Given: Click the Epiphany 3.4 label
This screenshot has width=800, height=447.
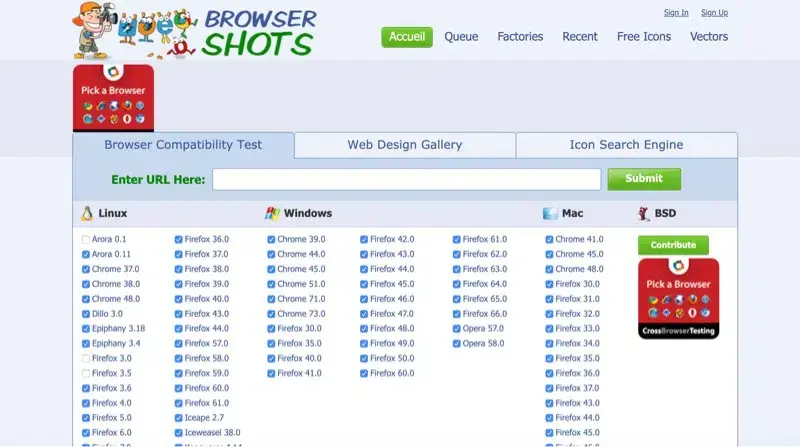Looking at the screenshot, I should (x=116, y=343).
